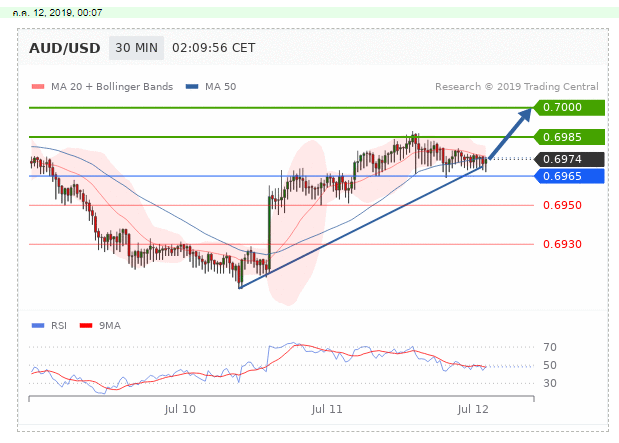619x443 pixels.
Task: Click the 0.6985 resistance price tag
Action: tap(569, 137)
